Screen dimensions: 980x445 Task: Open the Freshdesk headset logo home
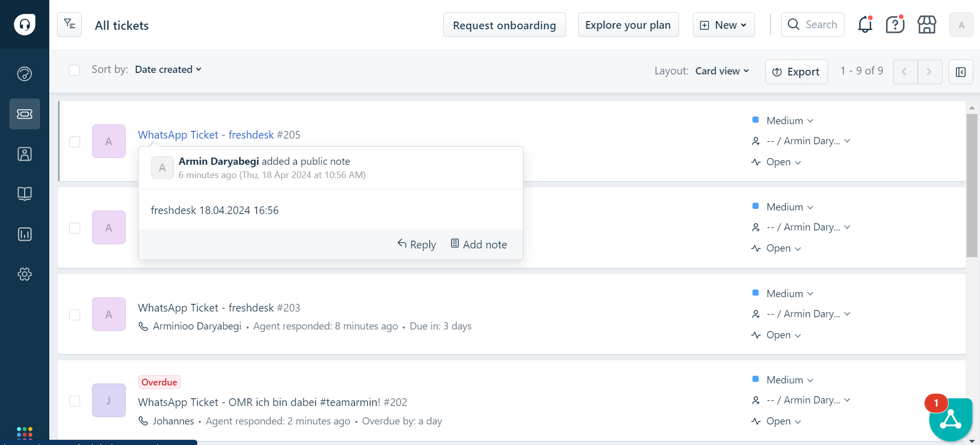tap(25, 24)
